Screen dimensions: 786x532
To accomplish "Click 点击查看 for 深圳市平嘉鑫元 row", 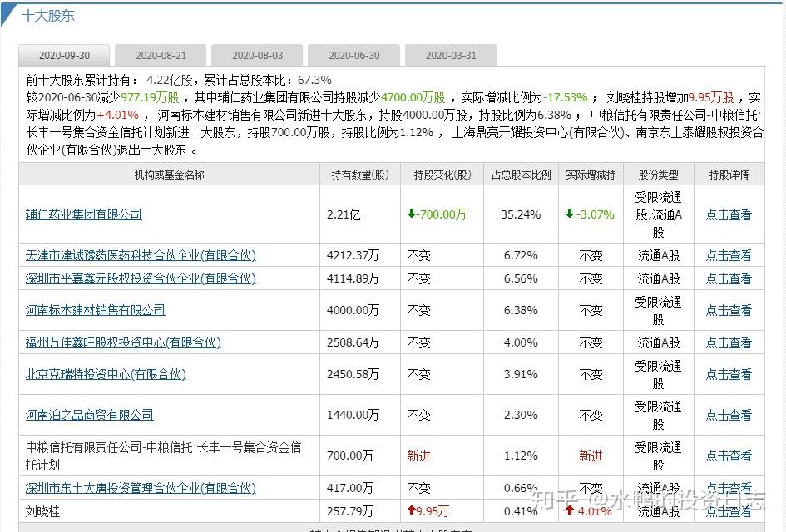I will pos(729,278).
